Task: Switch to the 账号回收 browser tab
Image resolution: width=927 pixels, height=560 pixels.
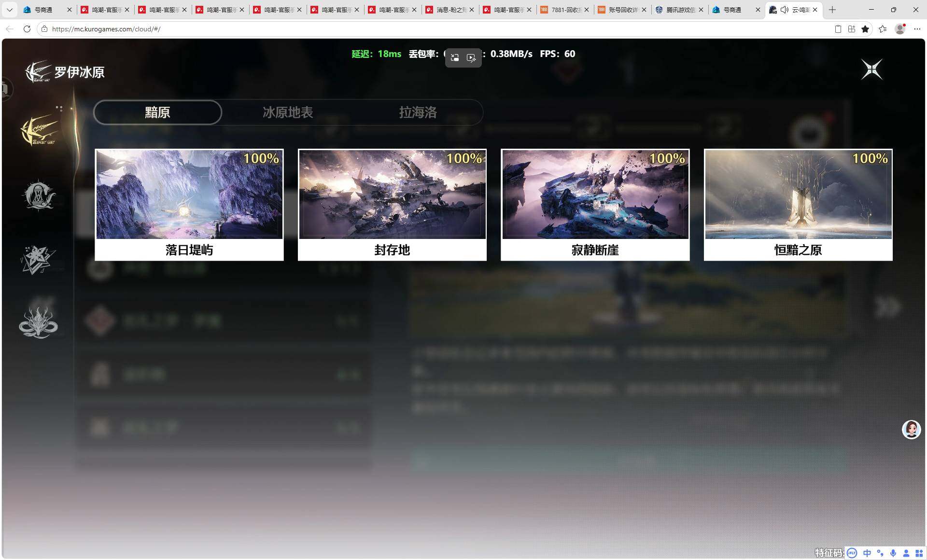Action: pos(622,10)
